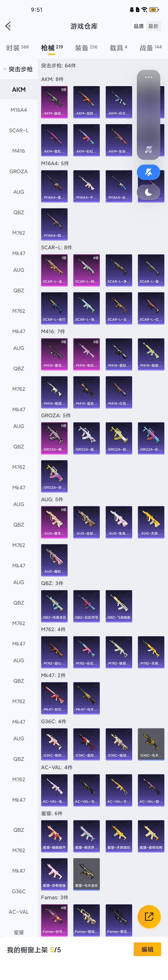Select SCAR-L in the sidebar list
This screenshot has width=168, height=980.
tap(19, 131)
